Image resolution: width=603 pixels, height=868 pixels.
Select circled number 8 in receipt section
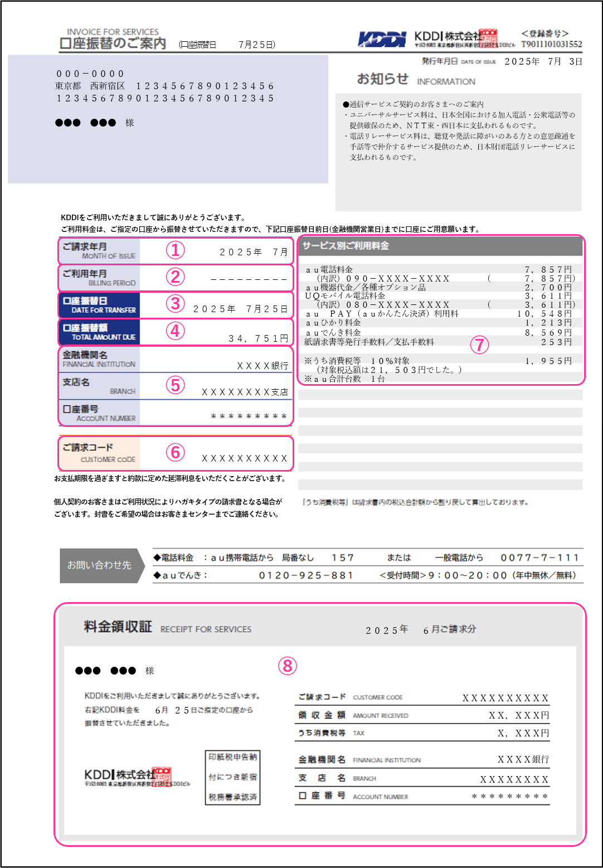tap(288, 666)
